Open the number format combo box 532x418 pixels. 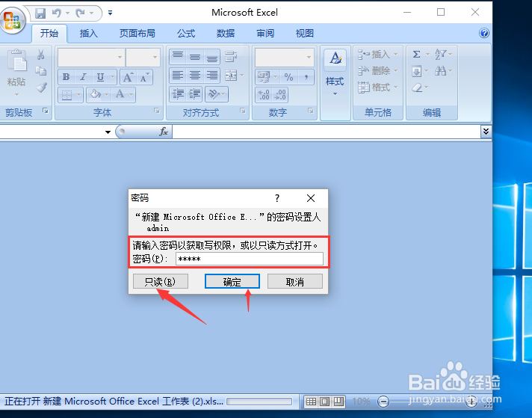click(x=285, y=57)
